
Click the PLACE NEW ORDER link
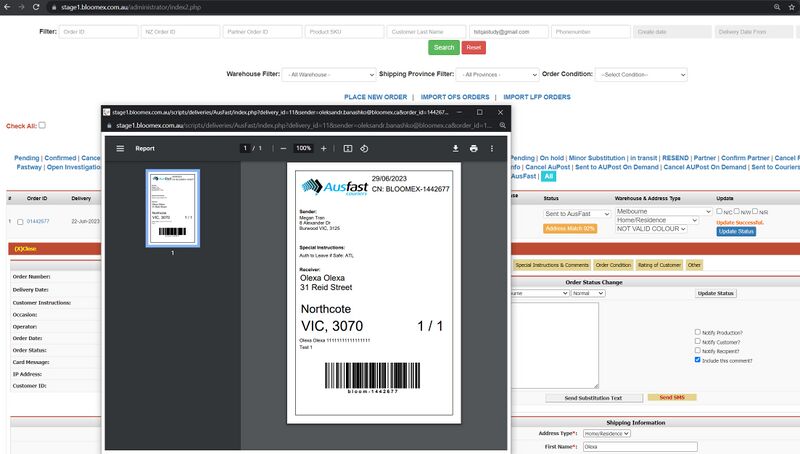(376, 97)
